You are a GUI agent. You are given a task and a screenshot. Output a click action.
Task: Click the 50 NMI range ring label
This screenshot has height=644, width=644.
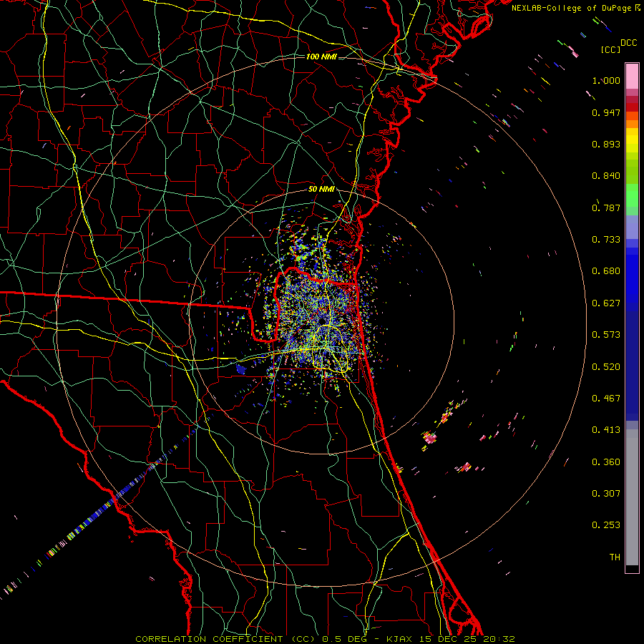(x=321, y=190)
